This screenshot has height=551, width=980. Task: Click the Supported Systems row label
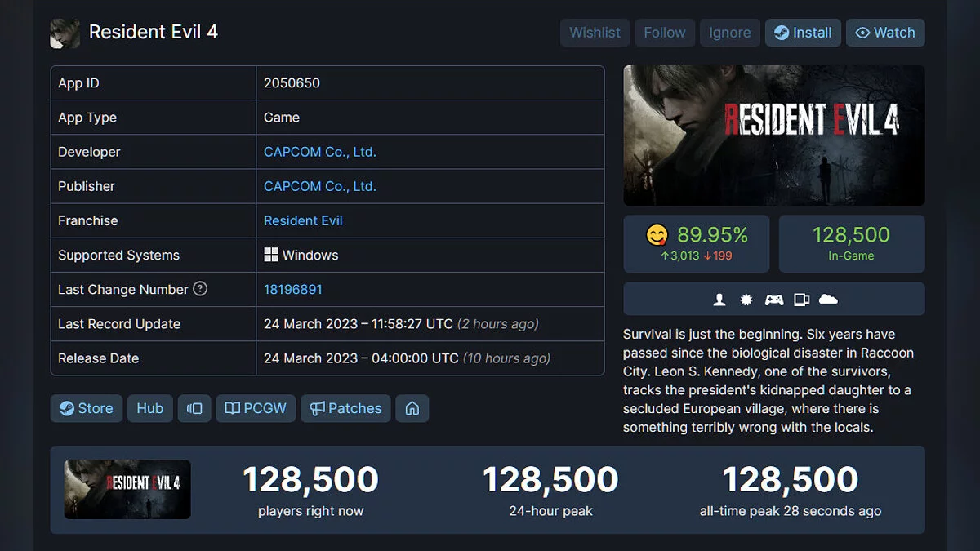pos(118,255)
